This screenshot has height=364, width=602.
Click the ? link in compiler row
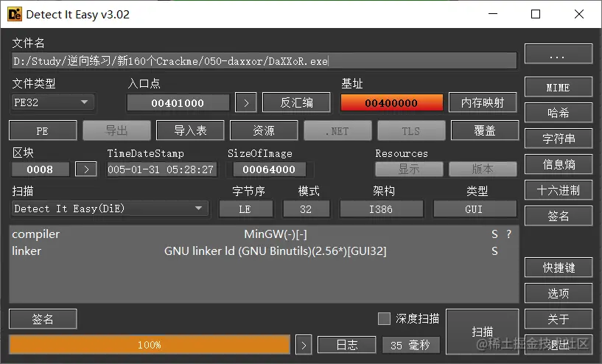[508, 234]
